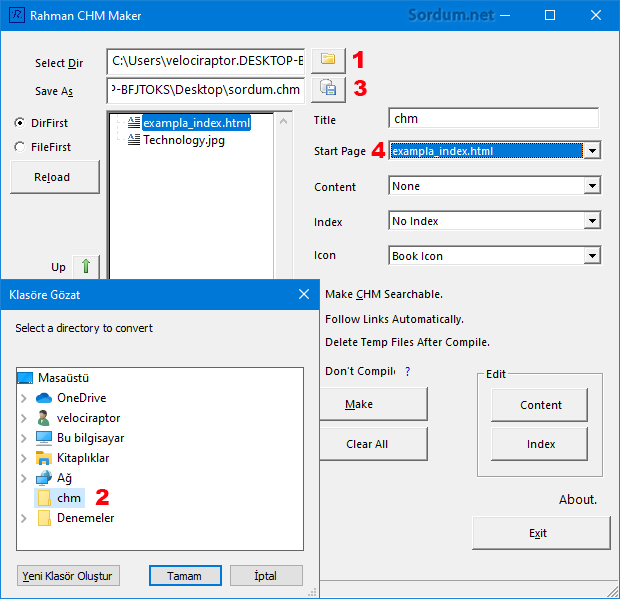Click the Kitaplıklar libraries icon
This screenshot has width=620, height=599.
click(43, 458)
